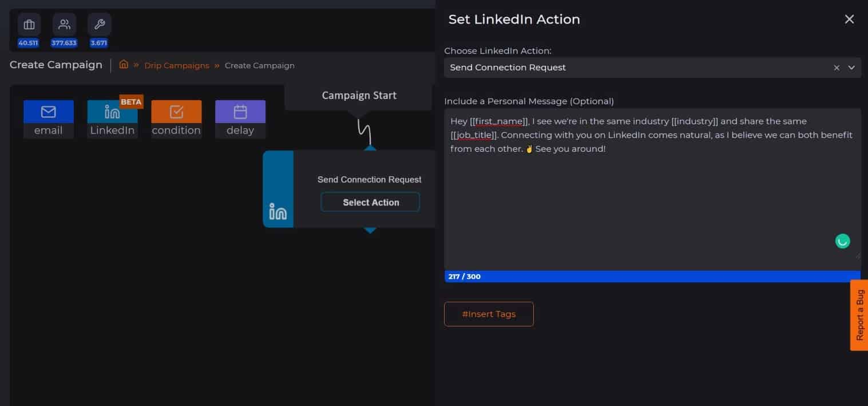Click the Create Campaign breadcrumb item
This screenshot has width=868, height=406.
[x=259, y=65]
